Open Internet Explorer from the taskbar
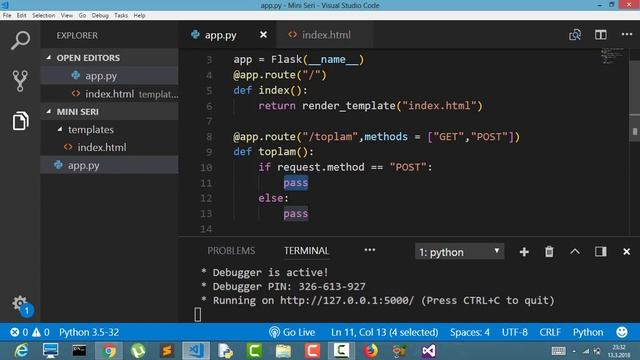Image resolution: width=640 pixels, height=360 pixels. pyautogui.click(x=21, y=351)
